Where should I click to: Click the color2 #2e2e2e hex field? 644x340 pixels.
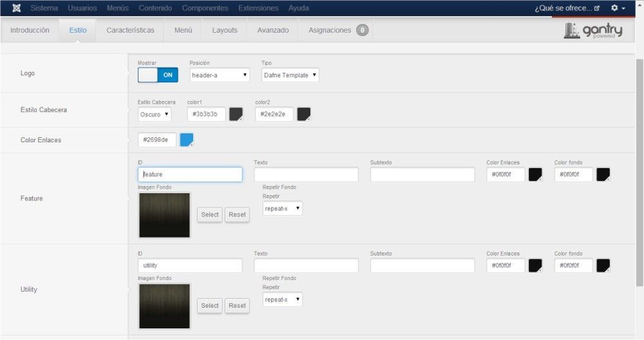(274, 114)
